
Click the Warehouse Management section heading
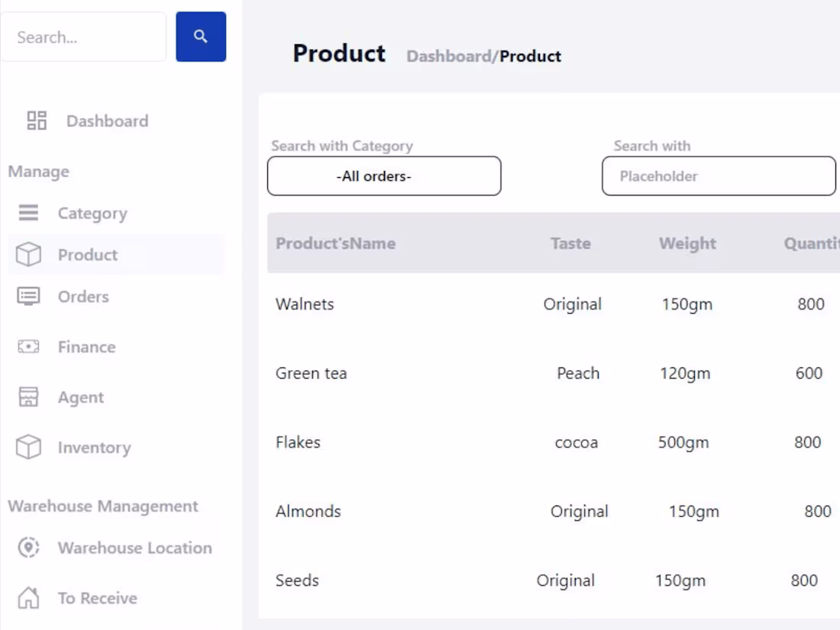103,506
